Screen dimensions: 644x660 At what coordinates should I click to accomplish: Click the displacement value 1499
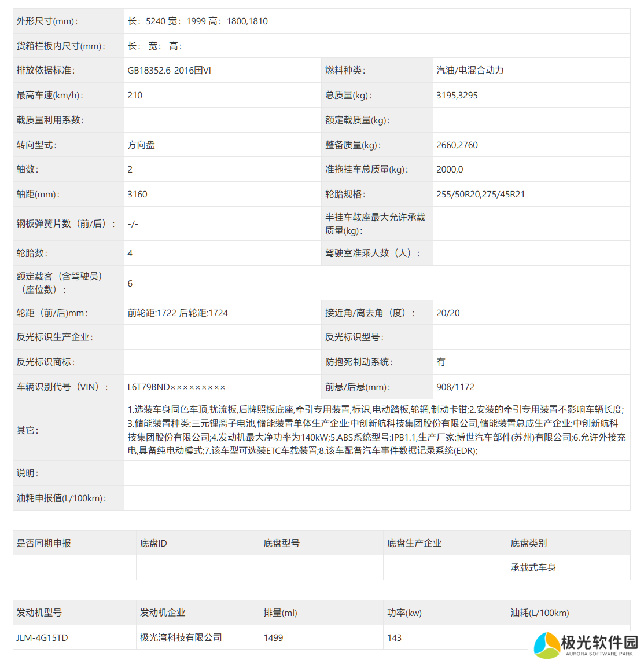click(273, 637)
